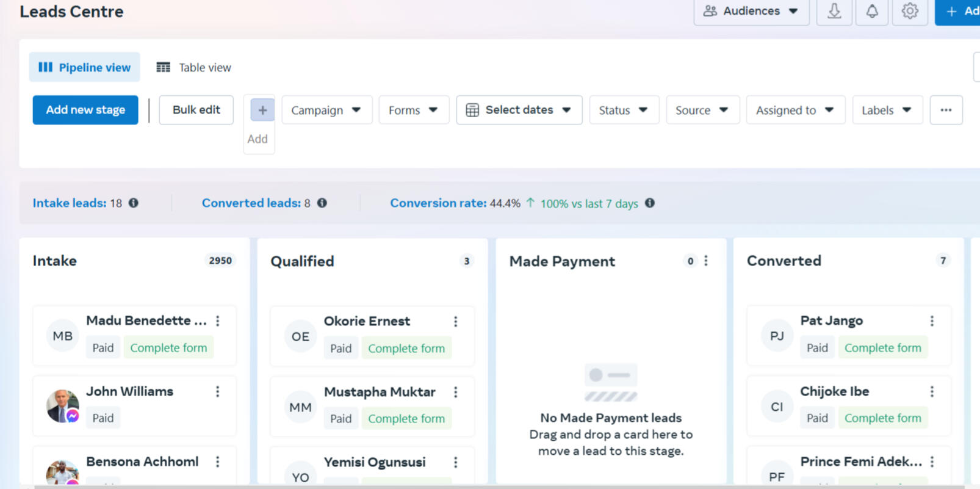Click the Made Payment stage heading
Viewport: 980px width, 489px height.
click(x=562, y=261)
